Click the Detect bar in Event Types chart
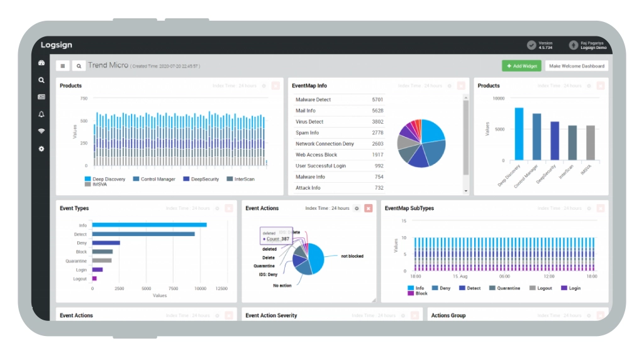Screen dimensions: 644x358 tap(143, 234)
